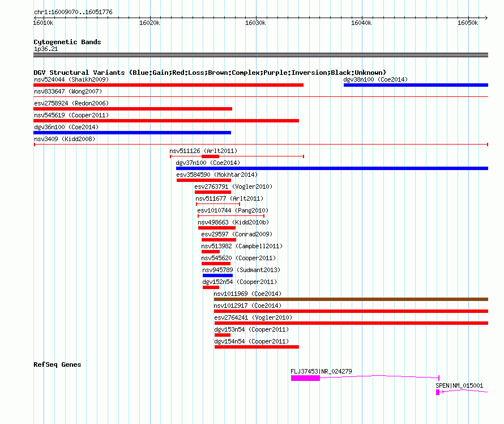Open the dgv36n100 (Coe2014) label
The width and height of the screenshot is (504, 424).
pyautogui.click(x=66, y=127)
